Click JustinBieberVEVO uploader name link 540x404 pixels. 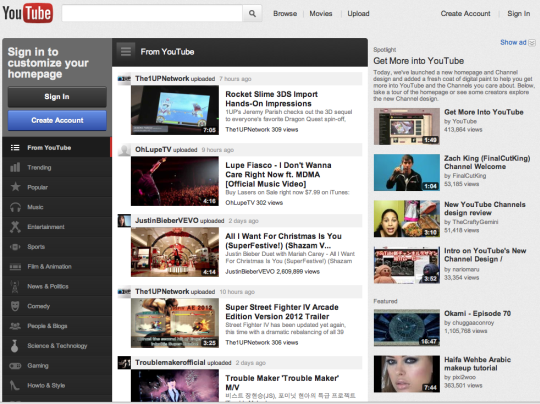[167, 221]
